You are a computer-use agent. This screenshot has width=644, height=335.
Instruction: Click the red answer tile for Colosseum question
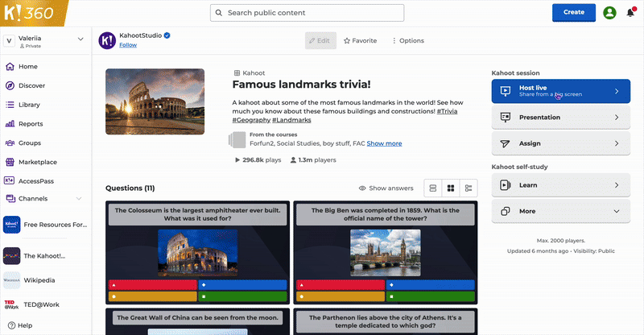[152, 285]
